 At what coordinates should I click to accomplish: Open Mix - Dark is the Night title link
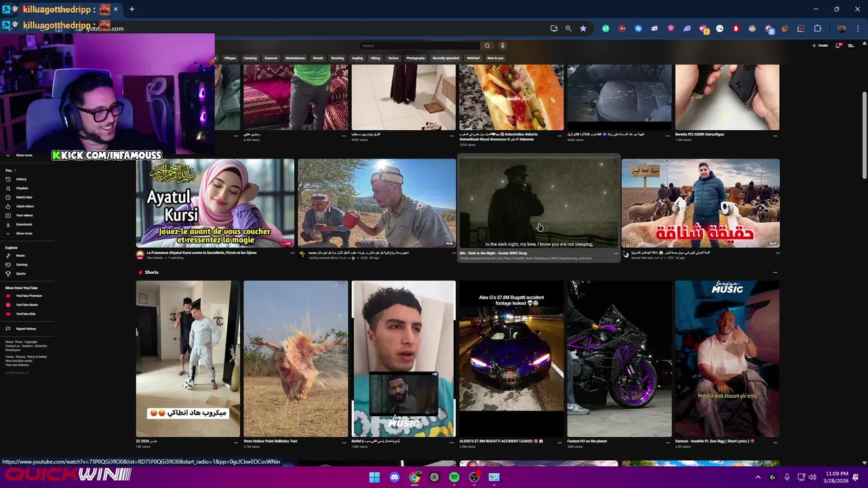coord(493,253)
